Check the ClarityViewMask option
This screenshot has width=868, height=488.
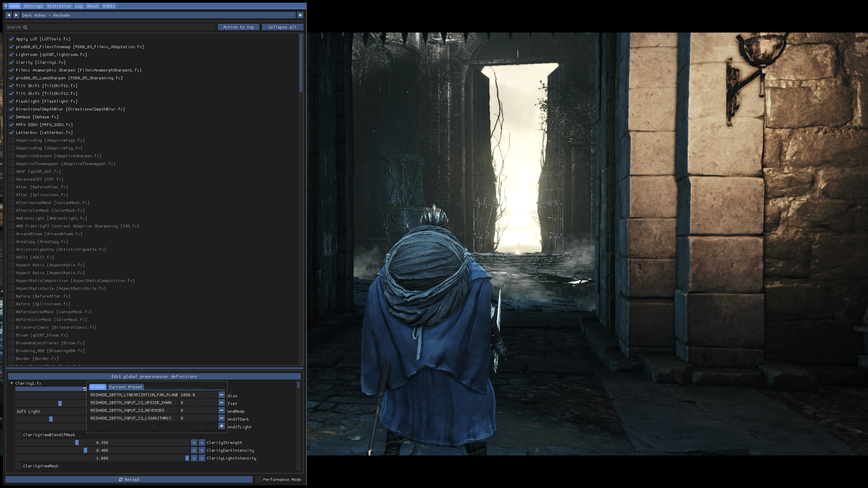18,466
